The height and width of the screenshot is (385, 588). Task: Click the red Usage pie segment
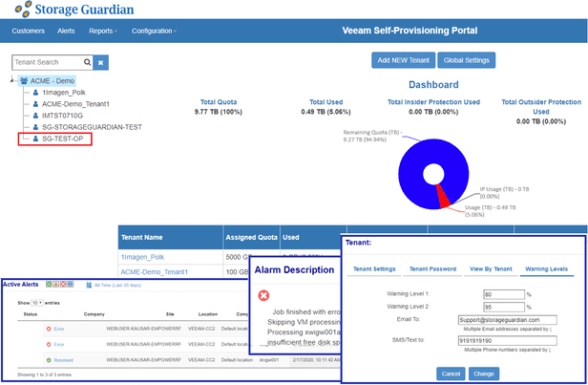(443, 197)
